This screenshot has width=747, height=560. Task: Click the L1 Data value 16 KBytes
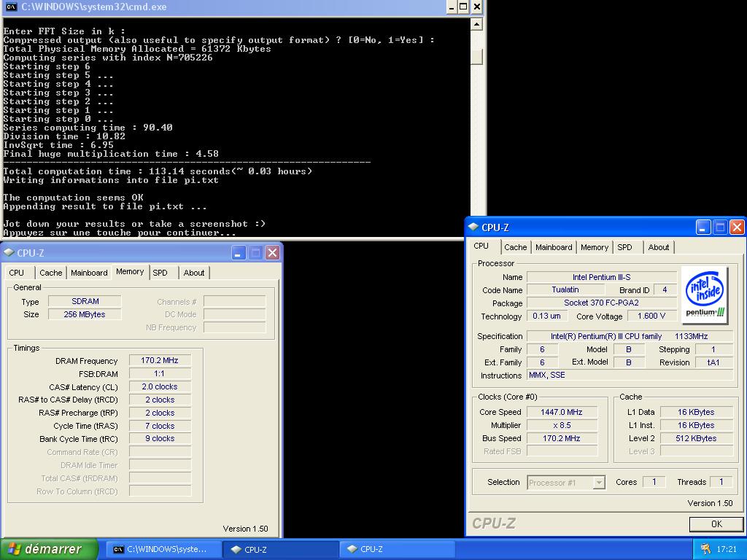[696, 412]
